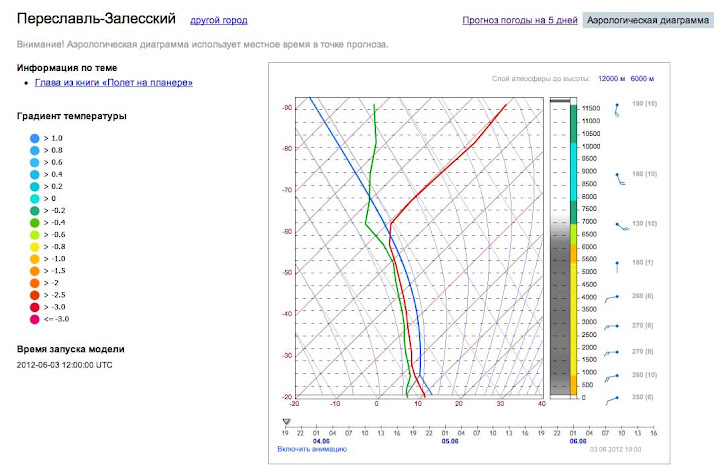720x471 pixels.
Task: Click the '> 0.6' gradient color dot
Action: click(x=34, y=163)
